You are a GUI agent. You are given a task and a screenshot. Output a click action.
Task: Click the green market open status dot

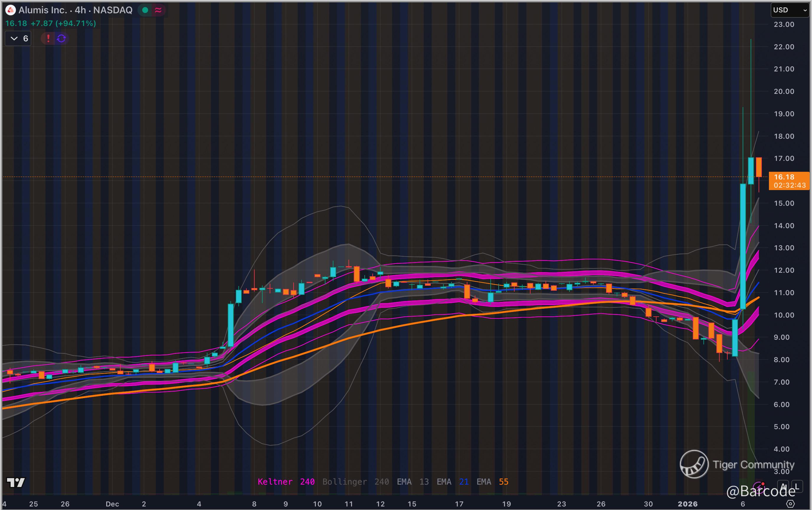pos(145,10)
